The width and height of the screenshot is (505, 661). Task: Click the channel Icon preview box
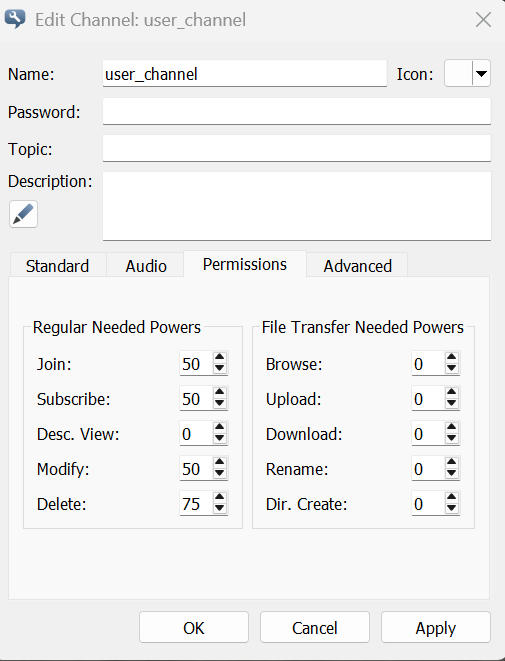click(458, 73)
